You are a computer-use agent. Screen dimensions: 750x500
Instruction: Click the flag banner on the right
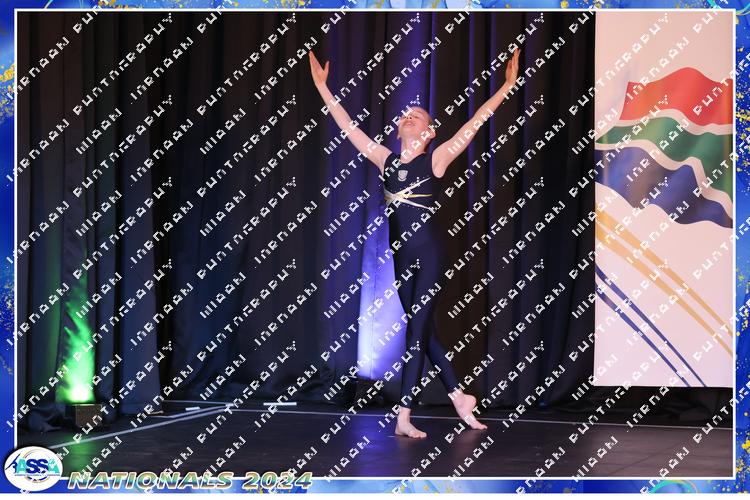coord(663,200)
